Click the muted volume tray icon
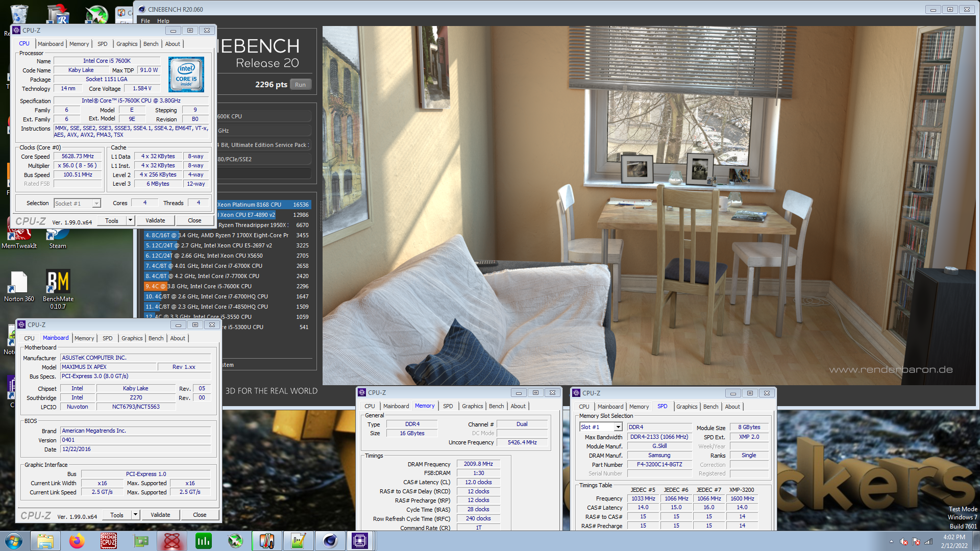 click(904, 541)
